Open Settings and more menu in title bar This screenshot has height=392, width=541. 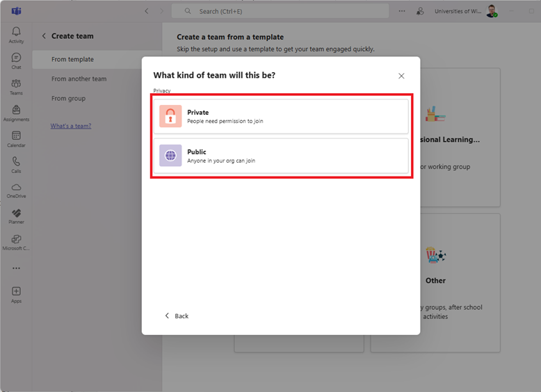click(x=401, y=11)
